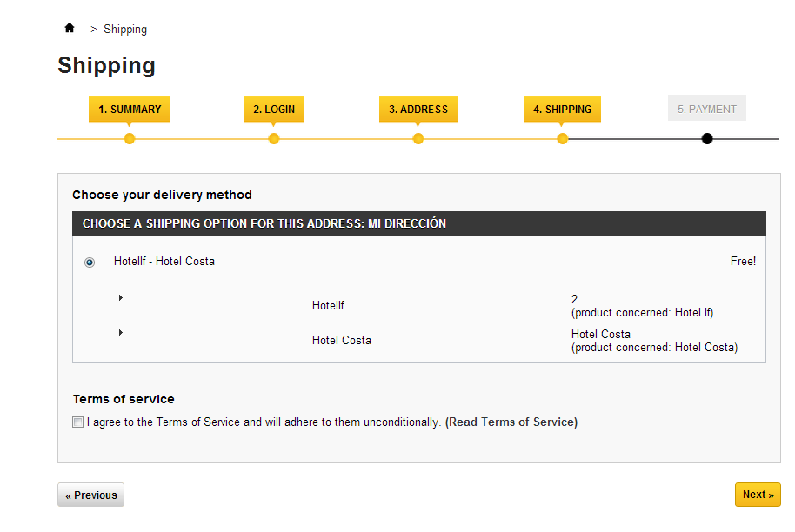This screenshot has height=532, width=795.
Task: Click the Shipping breadcrumb text
Action: point(125,30)
